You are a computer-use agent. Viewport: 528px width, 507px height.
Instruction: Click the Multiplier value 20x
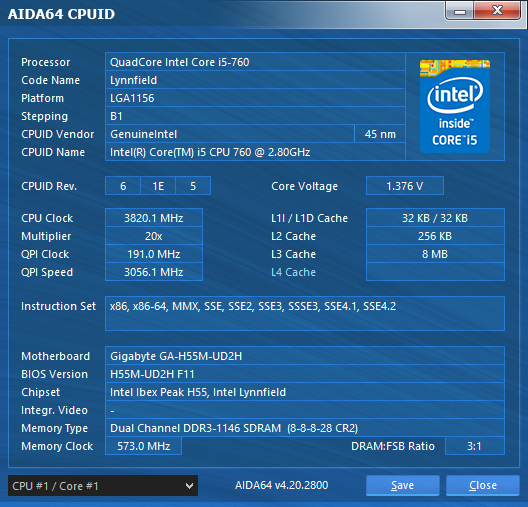coord(154,236)
